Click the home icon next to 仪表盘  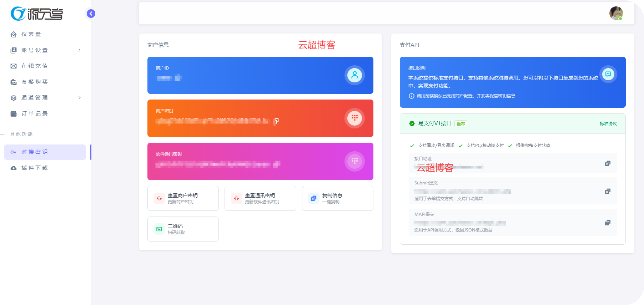[14, 34]
